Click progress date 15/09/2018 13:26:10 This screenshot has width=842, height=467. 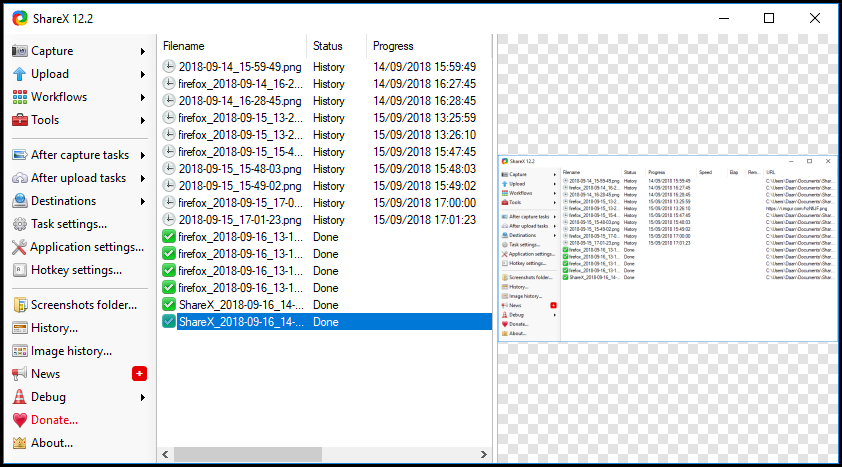coord(424,135)
